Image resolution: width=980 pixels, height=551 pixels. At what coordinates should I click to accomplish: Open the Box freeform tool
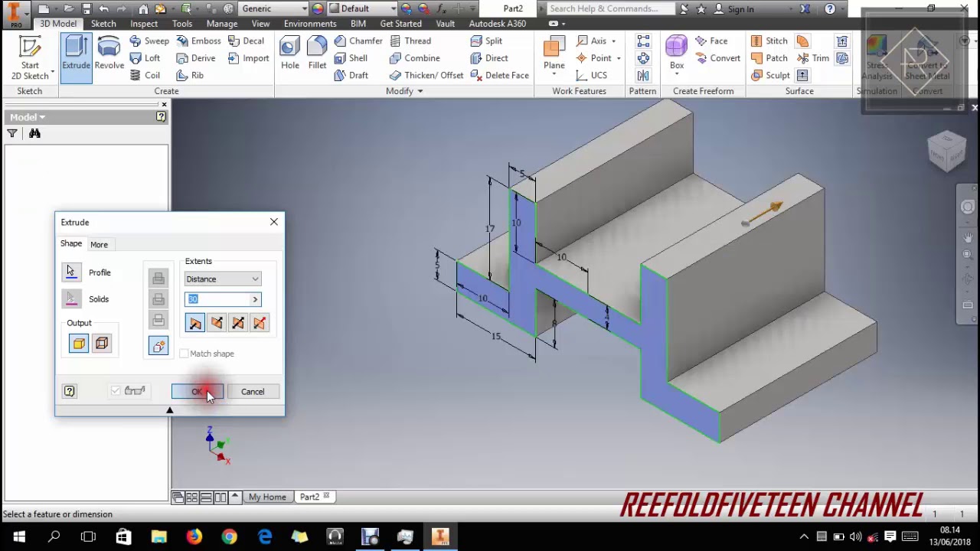[677, 54]
